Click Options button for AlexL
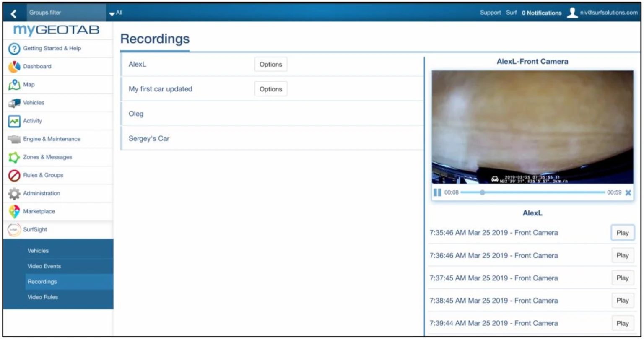 click(x=271, y=65)
